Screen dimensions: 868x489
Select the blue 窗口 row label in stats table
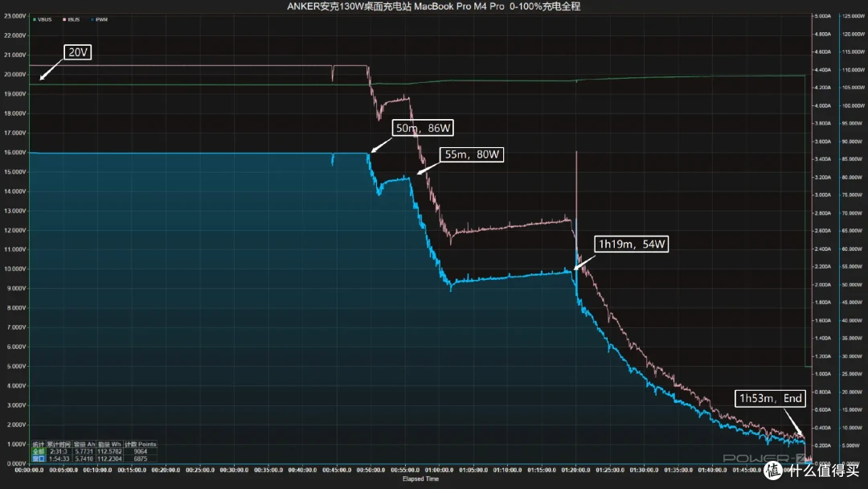39,458
